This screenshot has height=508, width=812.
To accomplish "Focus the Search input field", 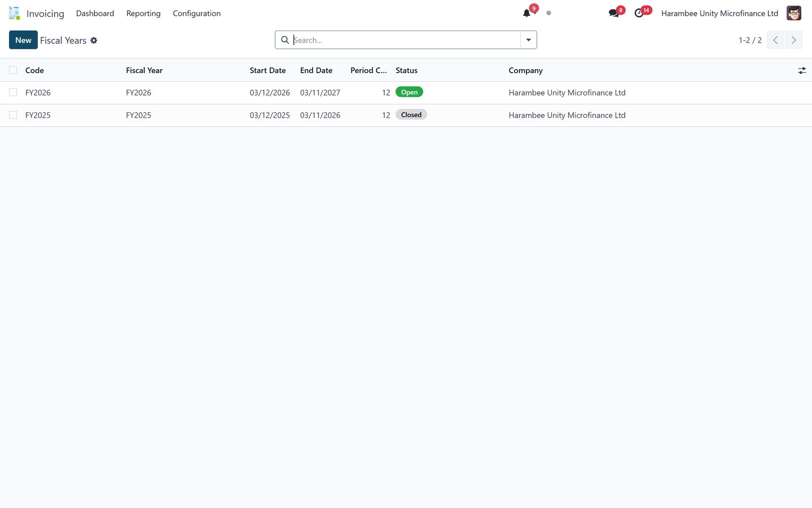I will point(405,40).
